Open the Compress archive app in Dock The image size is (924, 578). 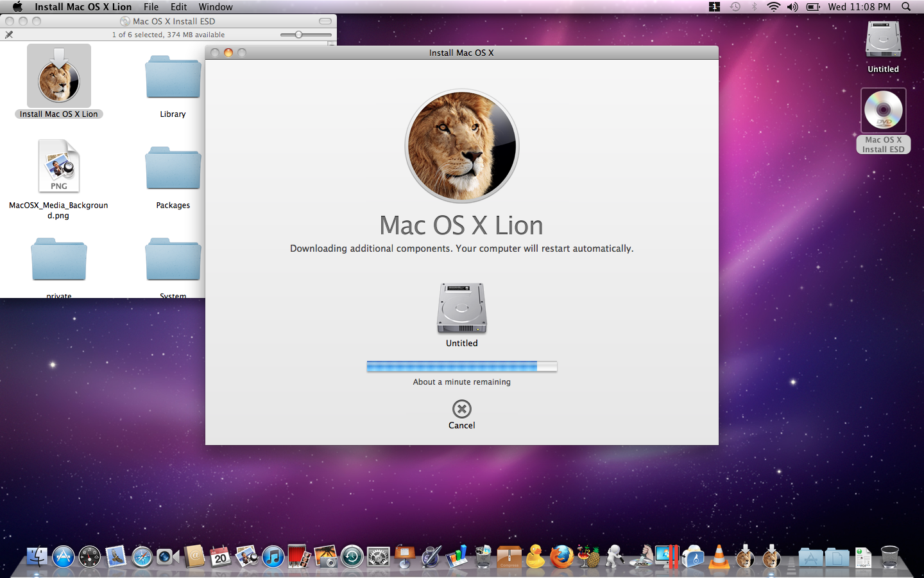tap(509, 556)
